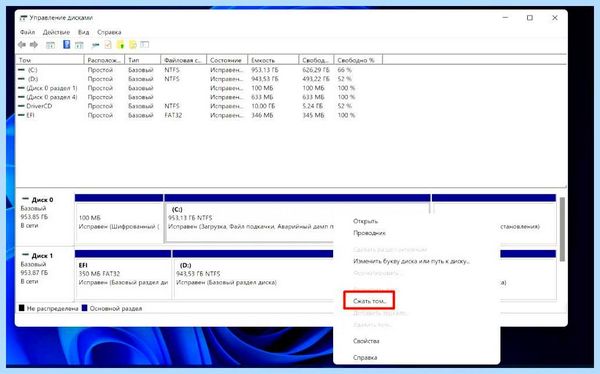Viewport: 600px width, 374px height.
Task: Click the Back arrow toolbar icon
Action: click(x=22, y=45)
